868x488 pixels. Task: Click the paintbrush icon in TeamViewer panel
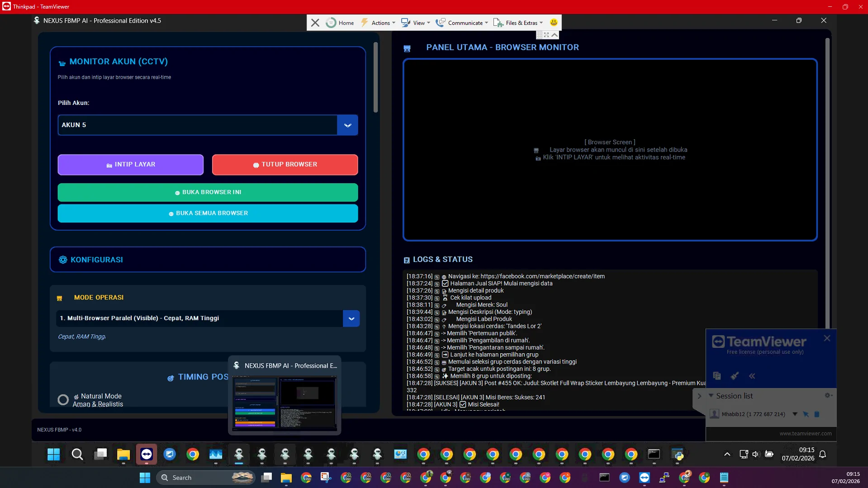(735, 376)
